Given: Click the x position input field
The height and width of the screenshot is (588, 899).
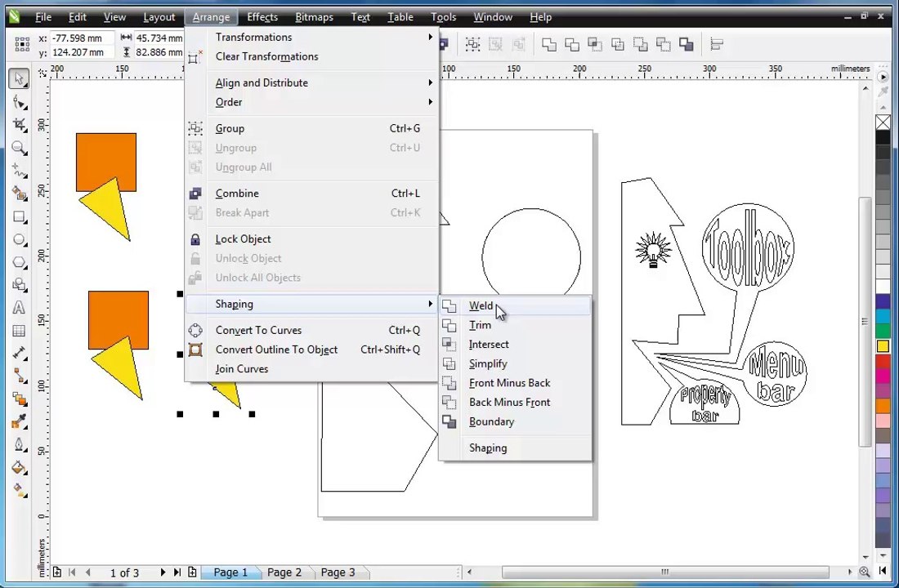Looking at the screenshot, I should [82, 38].
